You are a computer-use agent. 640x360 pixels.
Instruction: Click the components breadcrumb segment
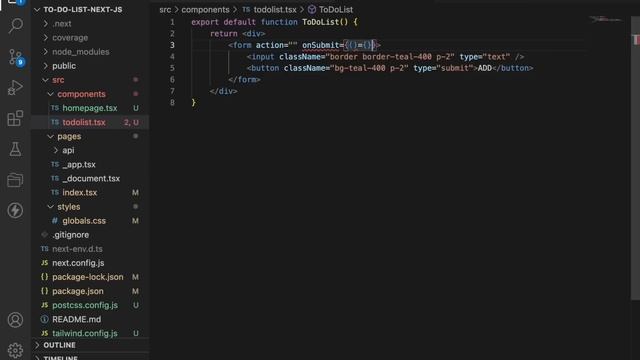[205, 9]
